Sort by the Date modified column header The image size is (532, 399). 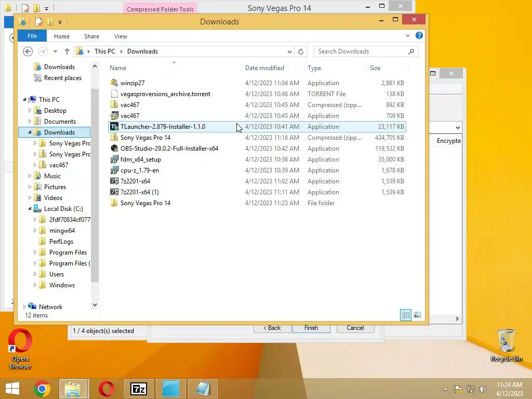click(273, 68)
